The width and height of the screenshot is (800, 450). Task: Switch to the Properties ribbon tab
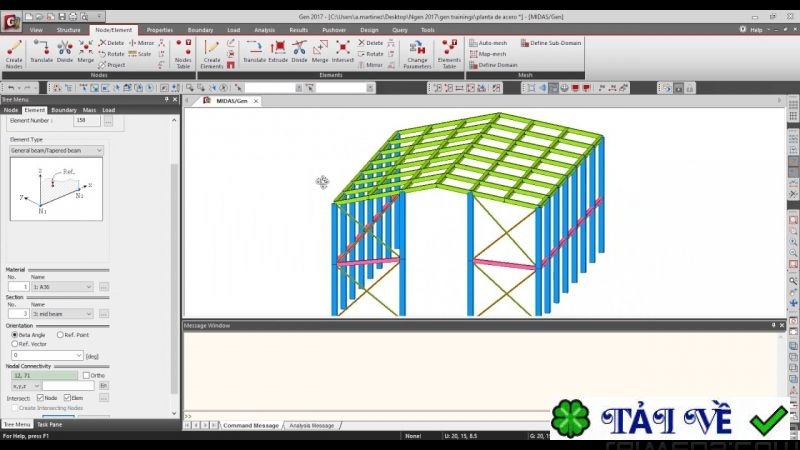[160, 30]
